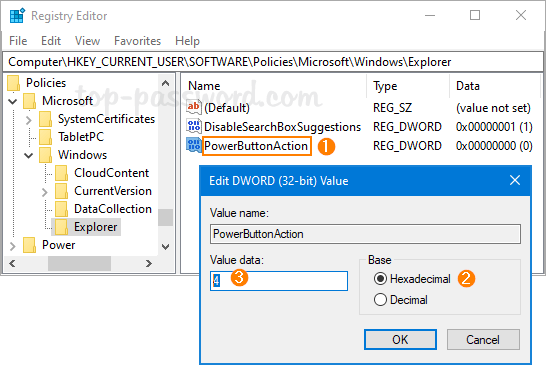
Task: Expand the Power key node
Action: pyautogui.click(x=13, y=246)
